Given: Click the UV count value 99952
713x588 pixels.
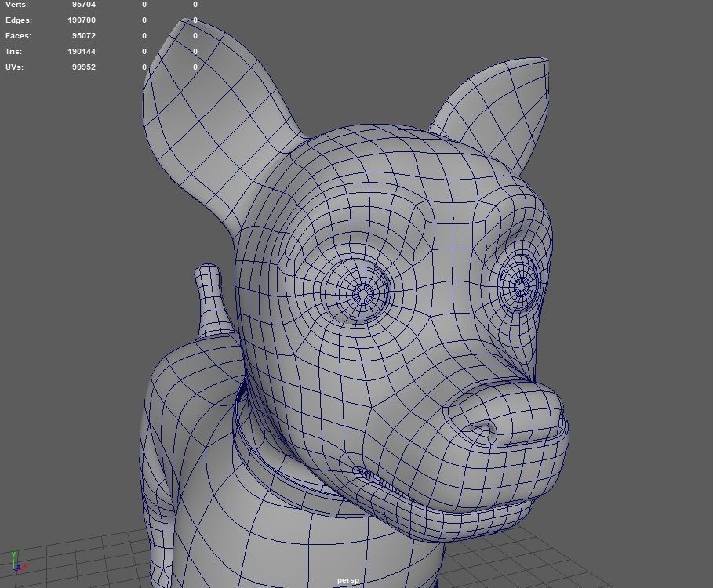Looking at the screenshot, I should [x=84, y=67].
